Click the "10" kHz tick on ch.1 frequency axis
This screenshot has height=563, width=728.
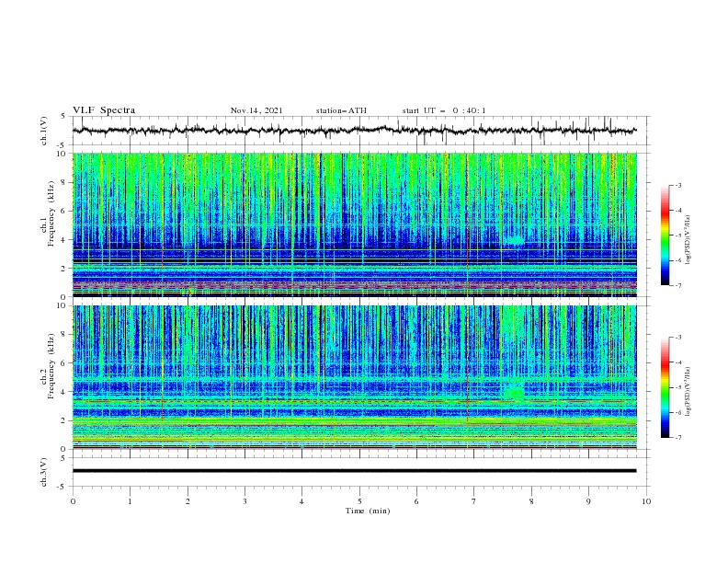click(x=62, y=154)
